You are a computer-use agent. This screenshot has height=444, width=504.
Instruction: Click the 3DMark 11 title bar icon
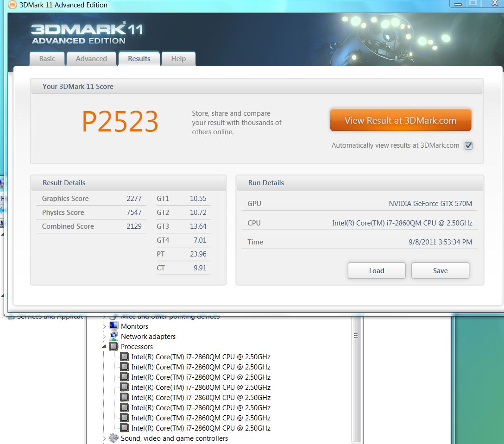click(x=12, y=5)
